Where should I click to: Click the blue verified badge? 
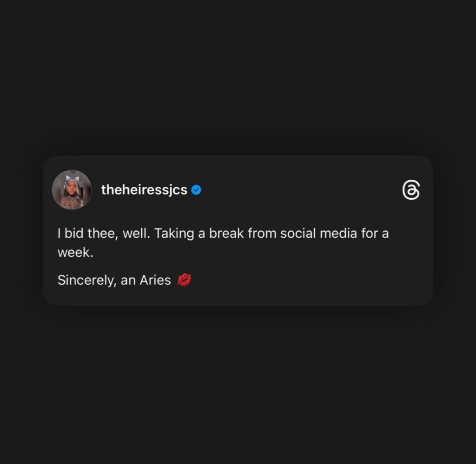196,190
